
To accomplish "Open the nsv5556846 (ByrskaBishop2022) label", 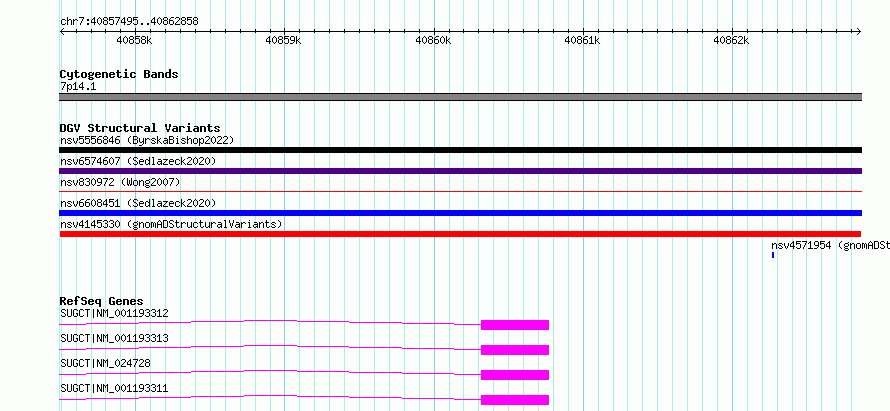I will coord(147,140).
